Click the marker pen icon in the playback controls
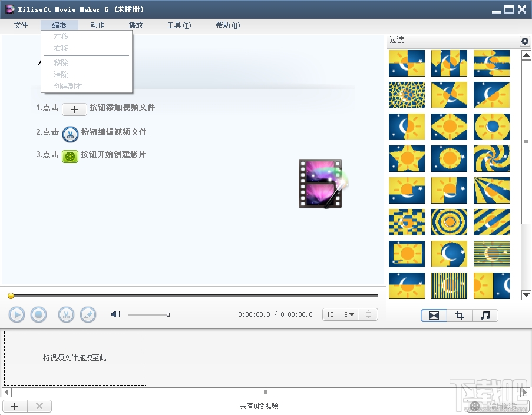Viewport: 532px width, 415px height. 88,314
